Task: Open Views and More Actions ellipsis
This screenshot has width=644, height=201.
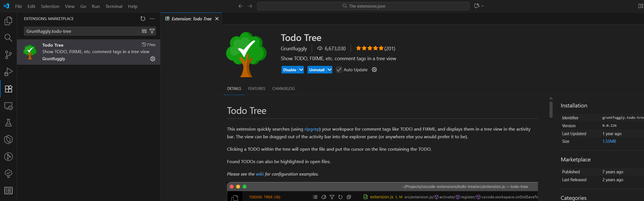Action: (152, 19)
